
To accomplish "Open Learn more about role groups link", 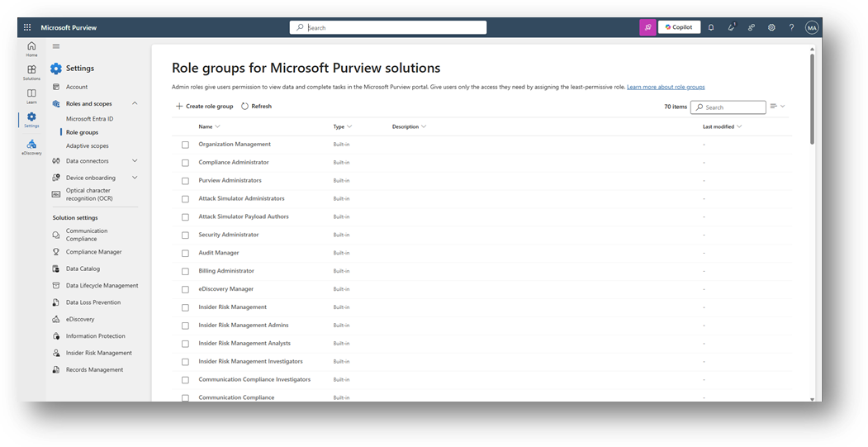I will tap(666, 87).
